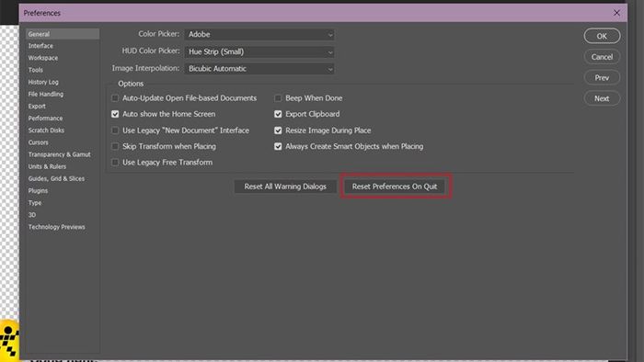Open the Units & Rulers category

pyautogui.click(x=47, y=166)
